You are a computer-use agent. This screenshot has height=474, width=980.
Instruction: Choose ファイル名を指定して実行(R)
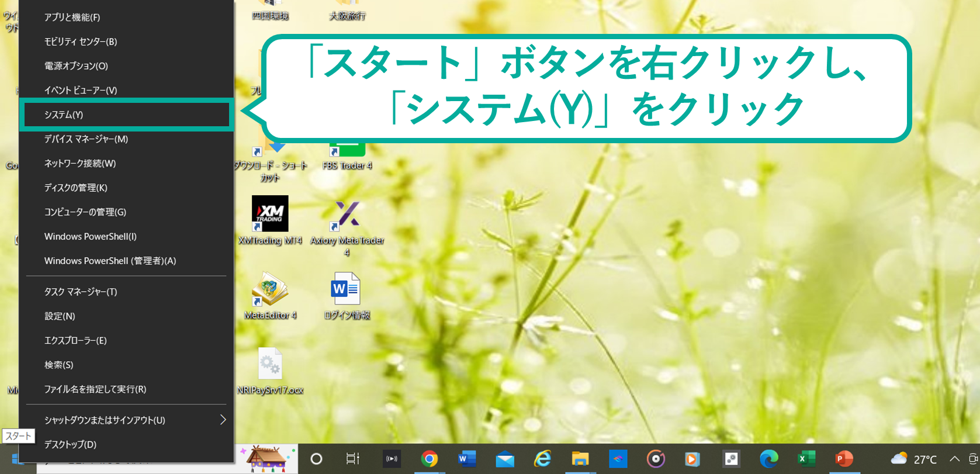[126, 389]
